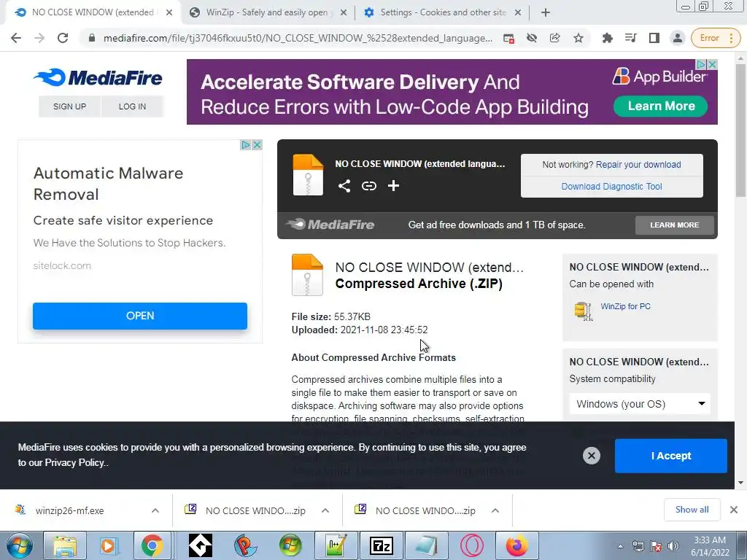The width and height of the screenshot is (747, 560).
Task: Bookmark this page with the star icon
Action: [x=578, y=38]
